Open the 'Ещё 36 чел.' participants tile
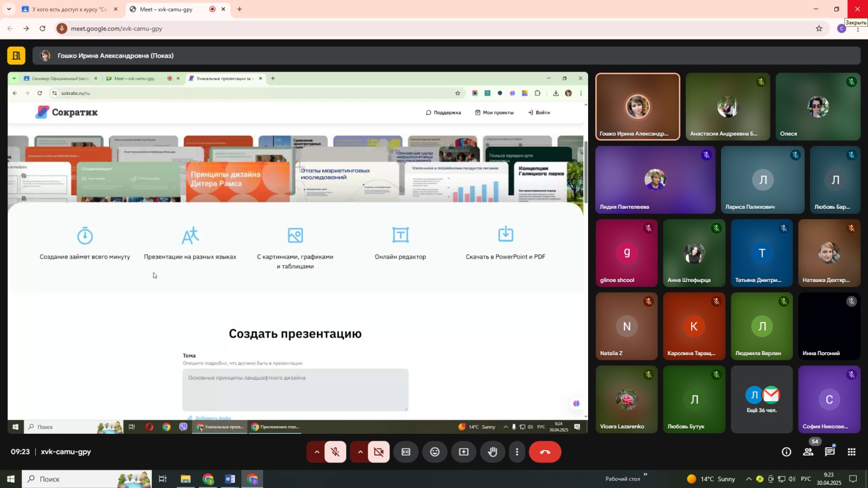 pos(762,400)
